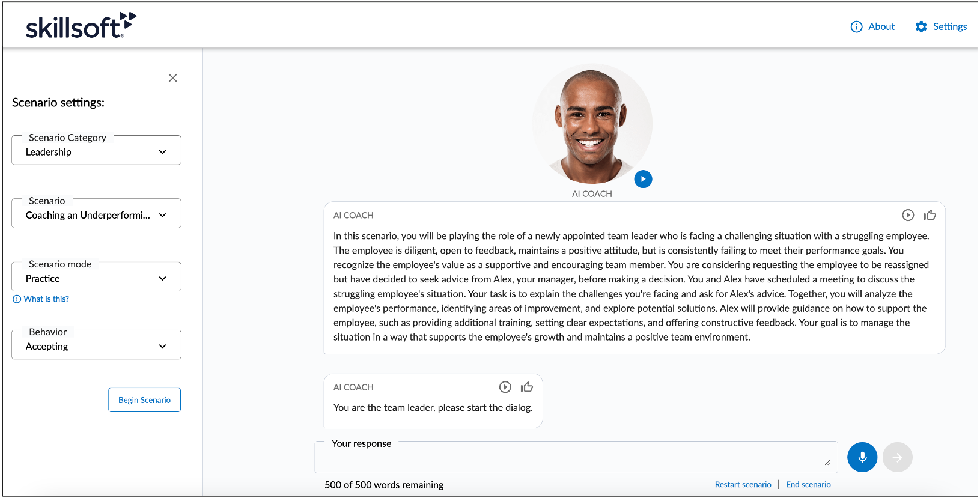Click the AI Coach avatar photo
The image size is (980, 498).
[592, 124]
